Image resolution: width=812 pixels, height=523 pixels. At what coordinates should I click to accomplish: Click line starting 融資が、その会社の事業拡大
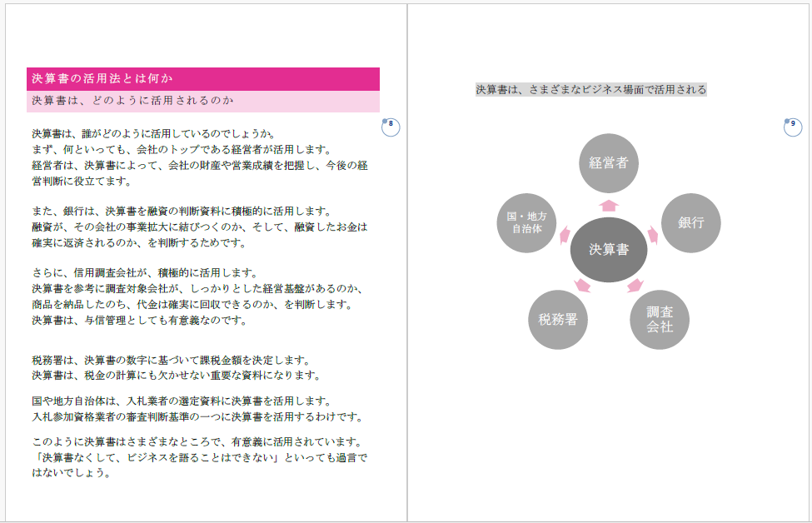(199, 227)
